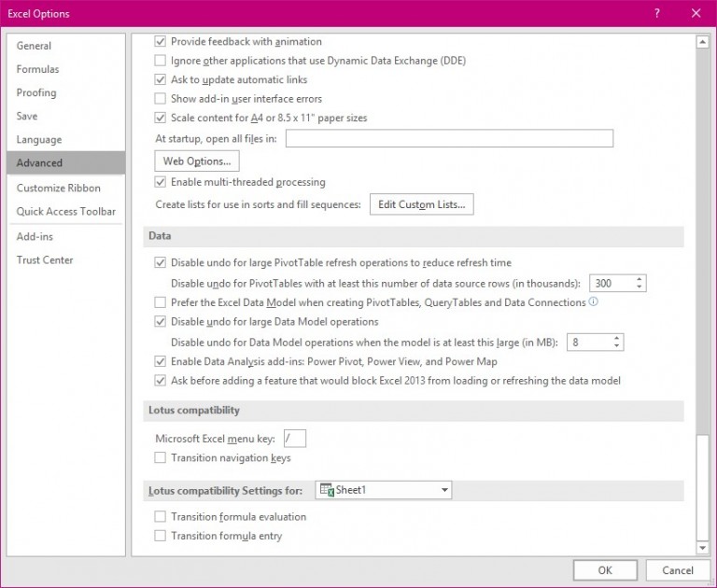Click the Microsoft Excel menu key field
Image resolution: width=717 pixels, height=588 pixels.
294,439
